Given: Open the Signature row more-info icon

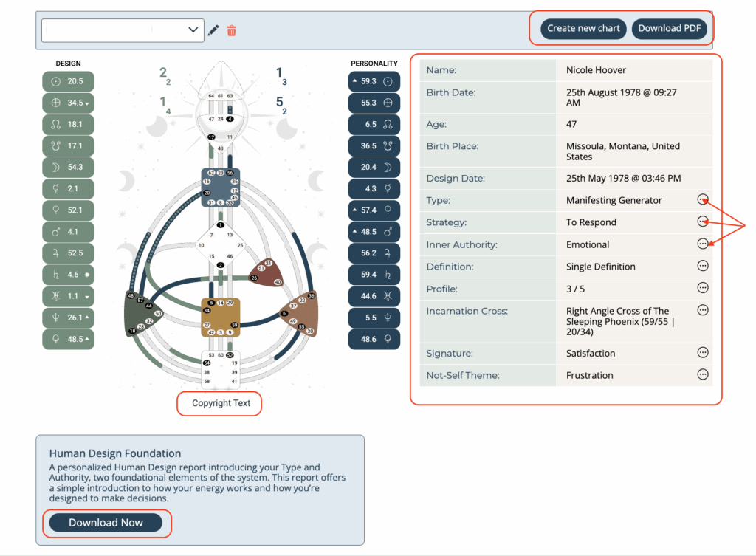Looking at the screenshot, I should 703,353.
